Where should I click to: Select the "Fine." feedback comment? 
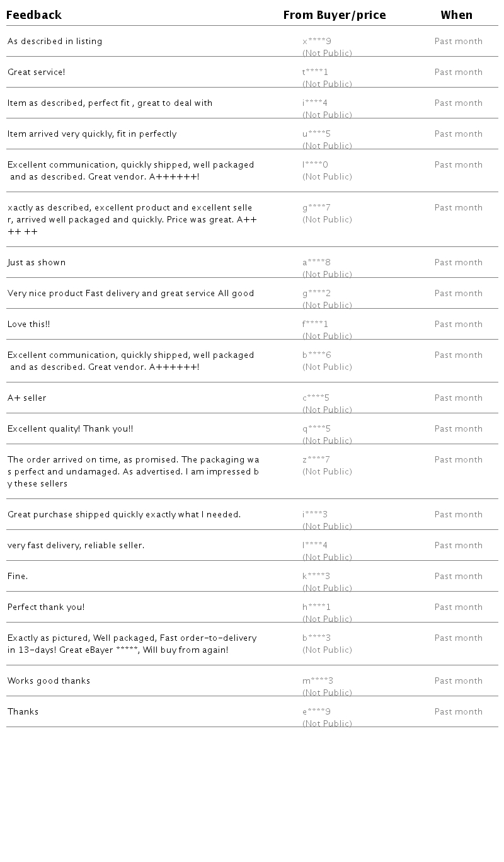coord(18,577)
